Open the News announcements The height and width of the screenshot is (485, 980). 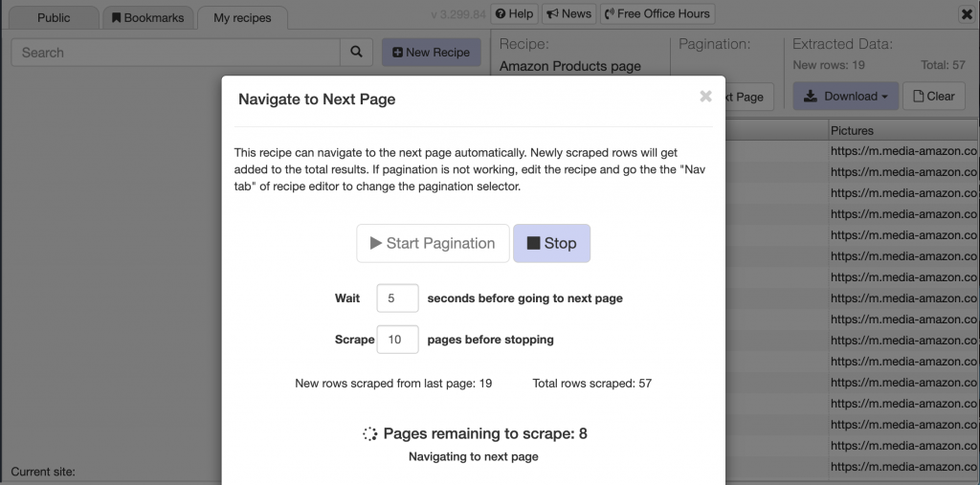568,13
